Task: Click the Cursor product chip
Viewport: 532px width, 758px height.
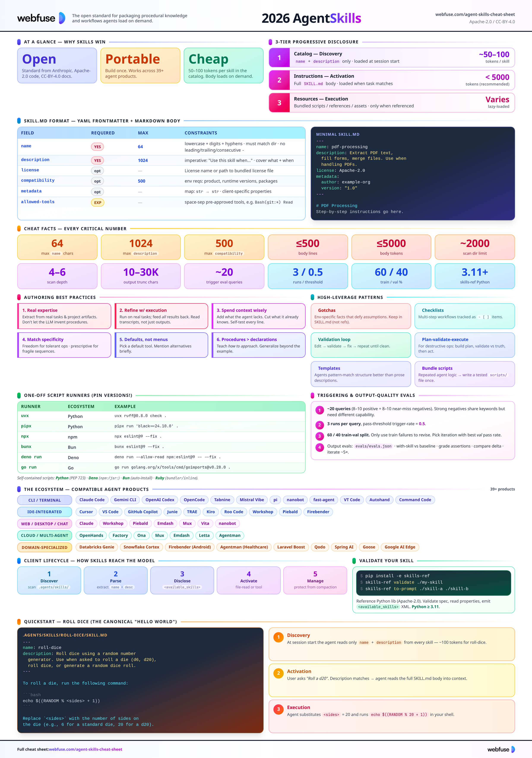Action: [x=86, y=512]
